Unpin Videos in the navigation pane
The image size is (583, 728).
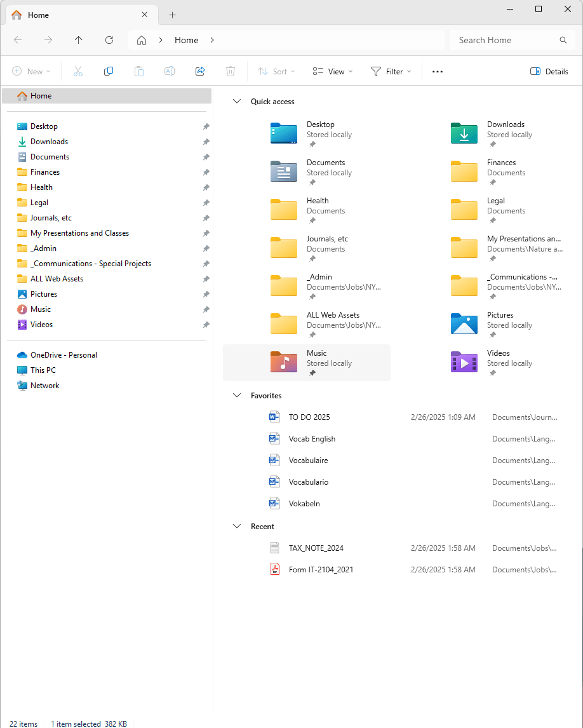[x=206, y=325]
